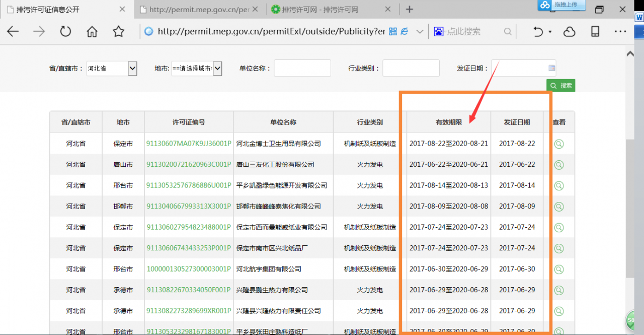Select the Baidu paw search icon in toolbar

coord(439,31)
